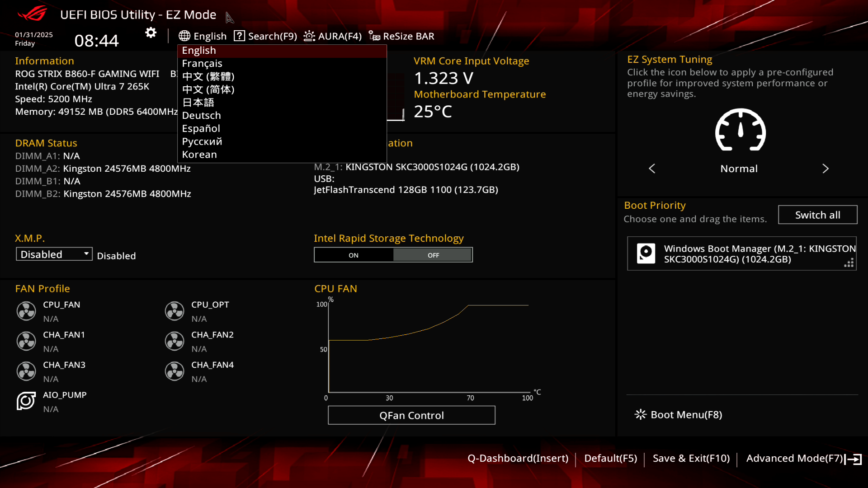Image resolution: width=868 pixels, height=488 pixels.
Task: Click the AIO_PUMP pump icon
Action: click(x=26, y=401)
